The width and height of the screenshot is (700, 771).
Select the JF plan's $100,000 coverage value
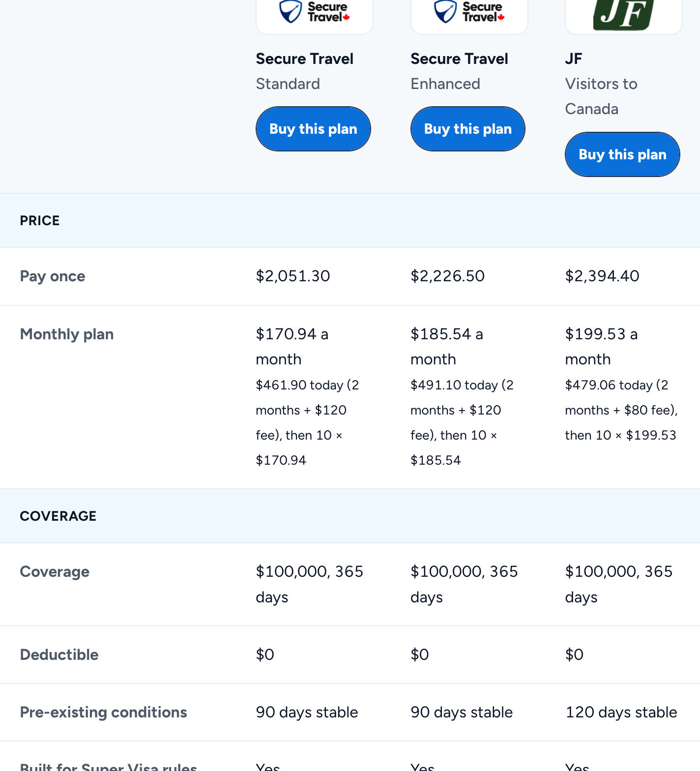coord(619,584)
